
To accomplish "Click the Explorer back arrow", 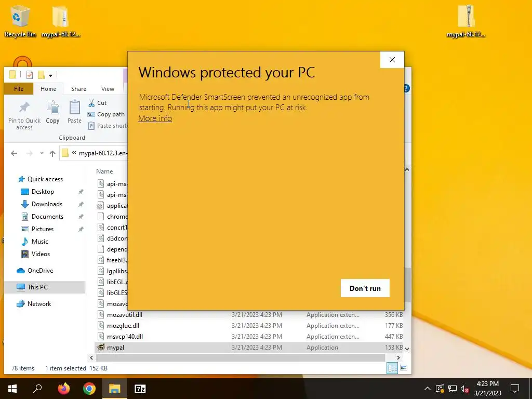I will point(14,153).
